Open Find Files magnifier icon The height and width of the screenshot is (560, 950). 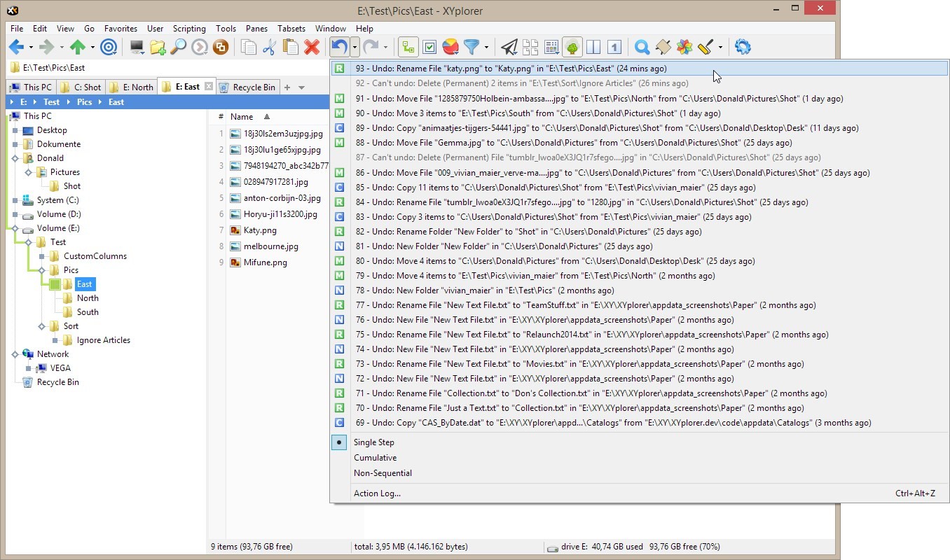179,47
